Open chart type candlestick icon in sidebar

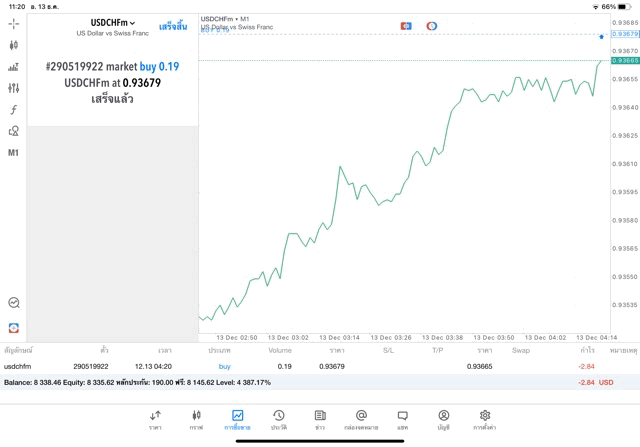(x=13, y=45)
